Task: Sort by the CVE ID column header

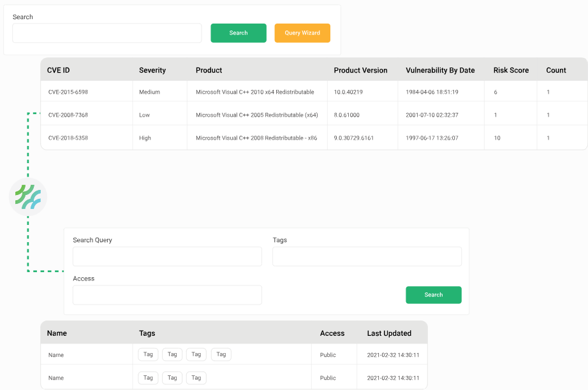Action: tap(59, 70)
